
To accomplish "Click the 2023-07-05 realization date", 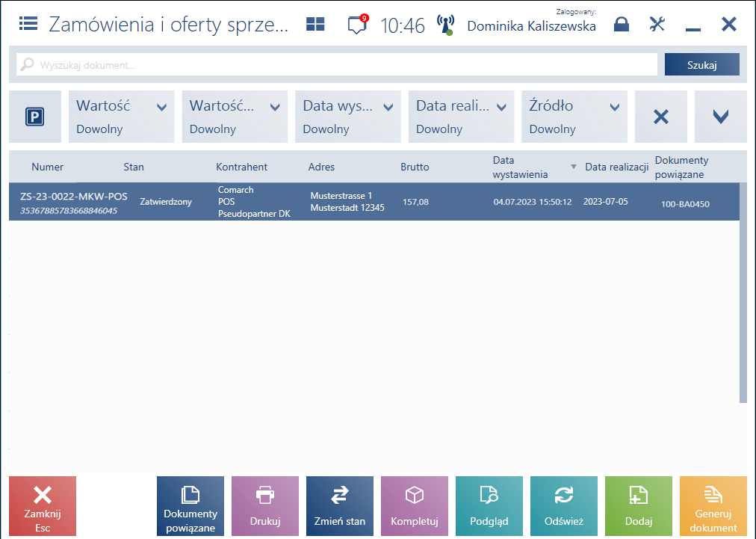I will pyautogui.click(x=606, y=202).
